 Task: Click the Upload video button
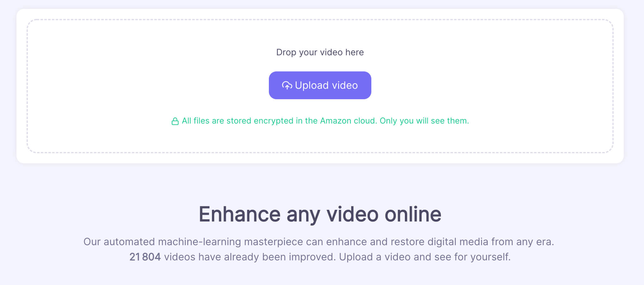pyautogui.click(x=320, y=85)
